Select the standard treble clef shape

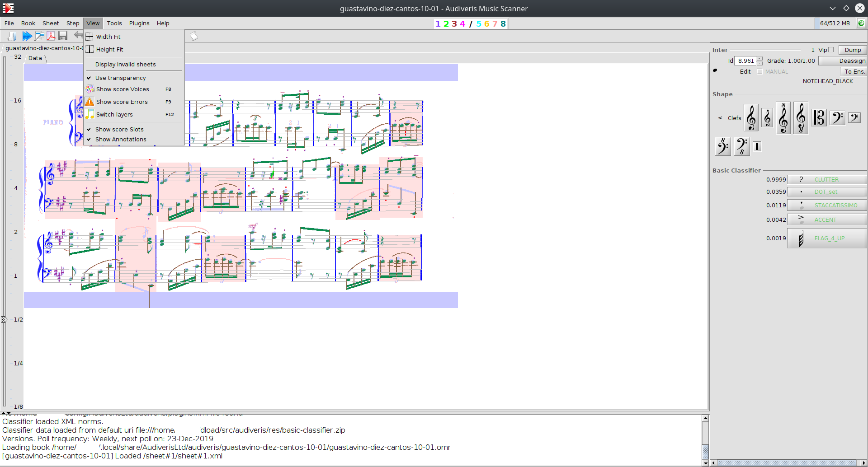750,117
